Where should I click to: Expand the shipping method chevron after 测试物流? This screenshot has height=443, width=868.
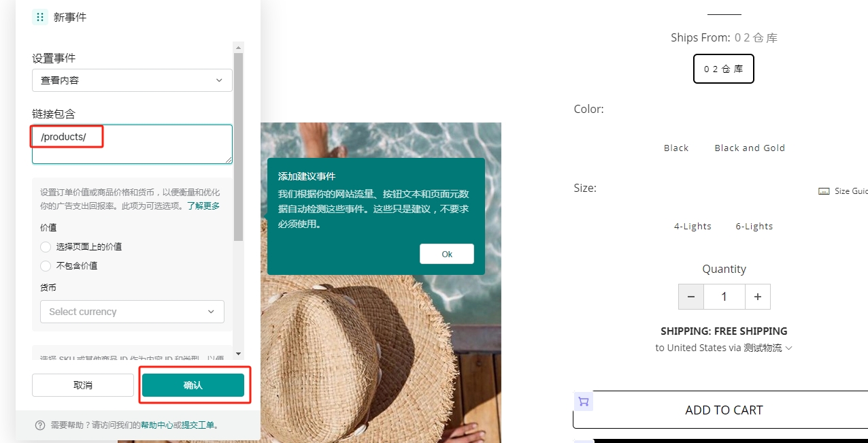pos(789,348)
